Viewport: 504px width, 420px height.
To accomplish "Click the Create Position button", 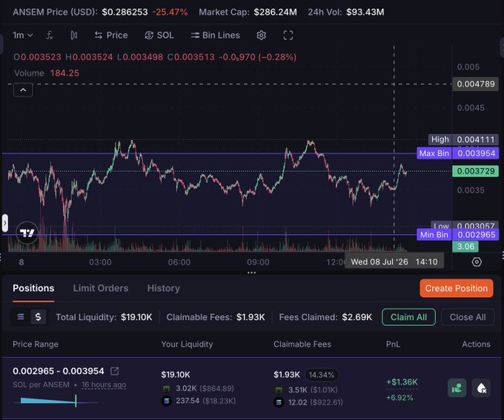I will (x=457, y=288).
